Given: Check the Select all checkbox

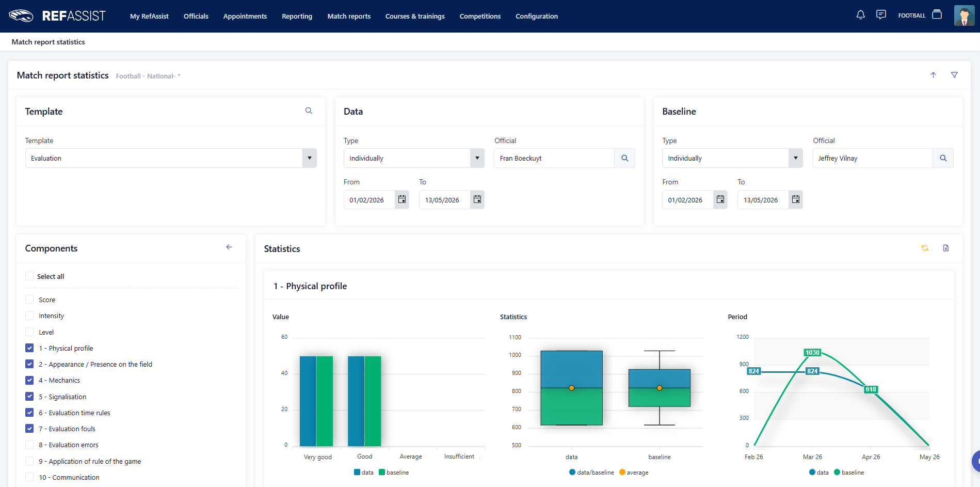Looking at the screenshot, I should point(29,276).
